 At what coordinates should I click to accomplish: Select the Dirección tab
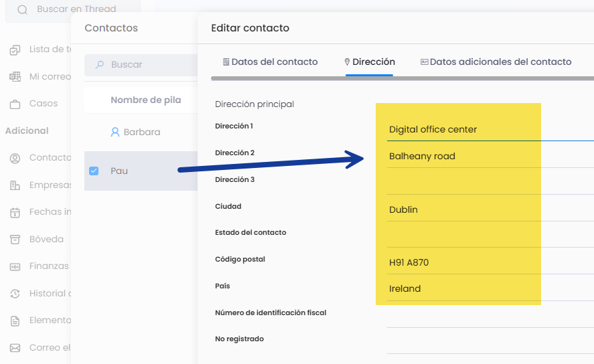click(x=370, y=62)
